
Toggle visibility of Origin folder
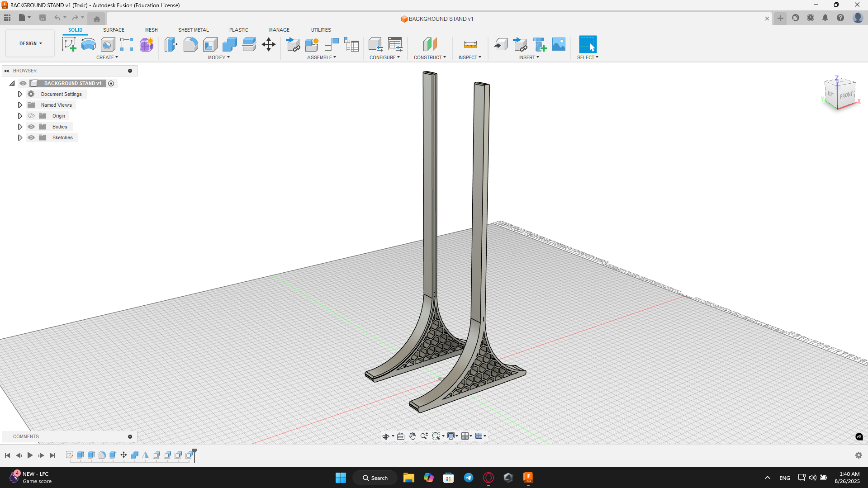pos(31,116)
